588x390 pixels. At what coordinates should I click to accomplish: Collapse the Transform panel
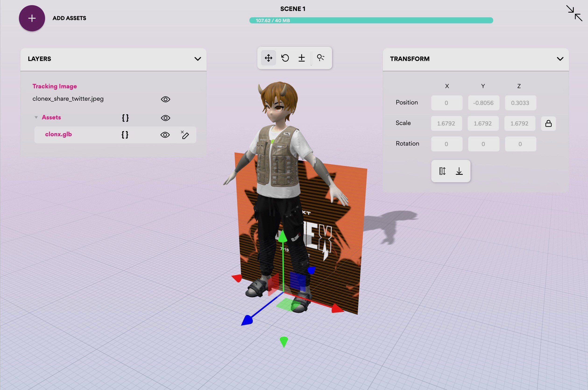[x=560, y=59]
